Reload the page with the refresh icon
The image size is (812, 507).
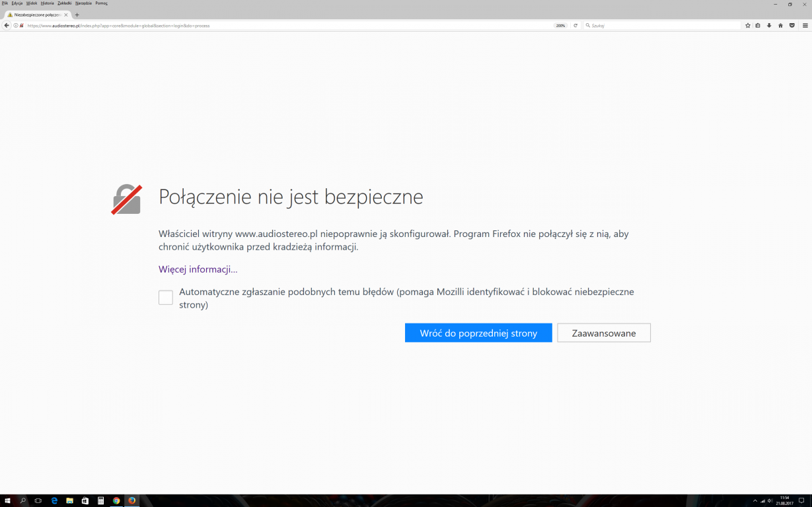pos(575,25)
